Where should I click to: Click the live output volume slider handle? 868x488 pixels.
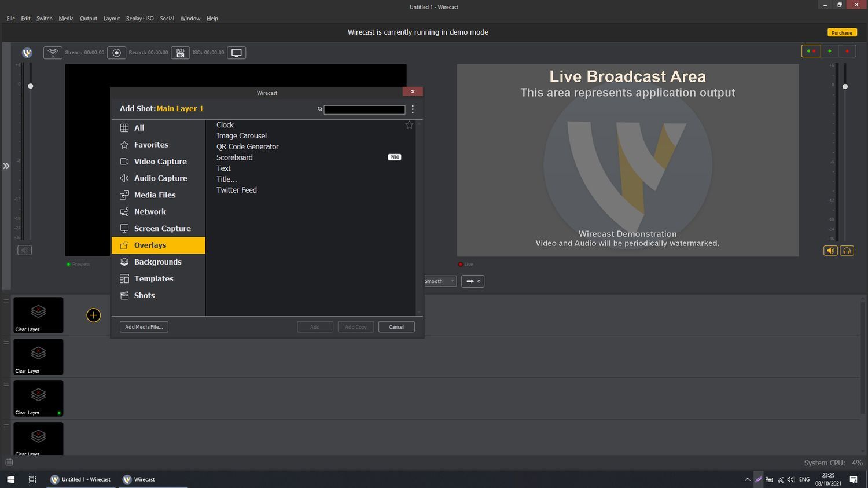pos(845,86)
